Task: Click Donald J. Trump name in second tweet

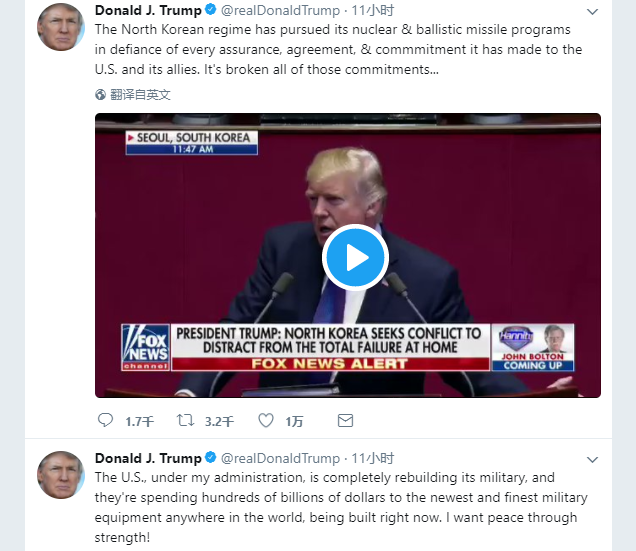Action: [x=148, y=458]
